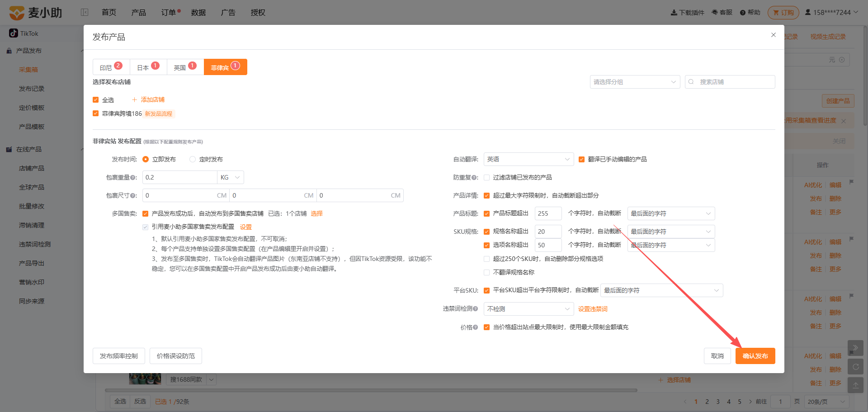Click 选择 link for multi-country stores

316,213
